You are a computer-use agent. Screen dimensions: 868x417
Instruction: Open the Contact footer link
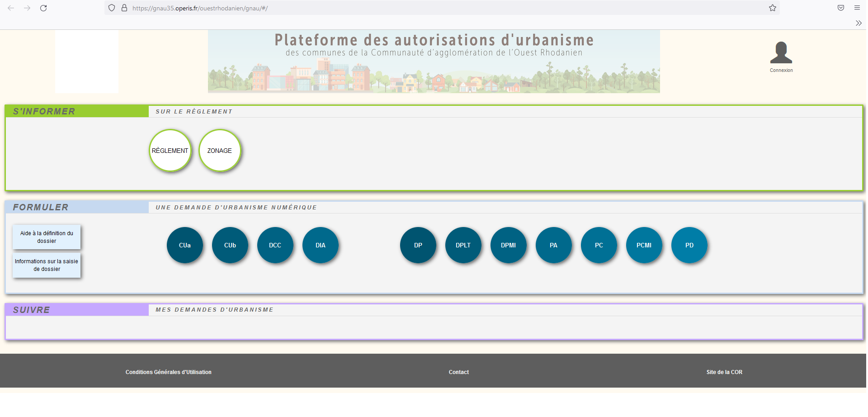(x=459, y=372)
